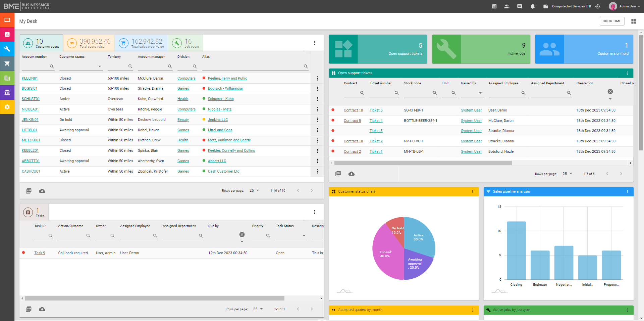The width and height of the screenshot is (644, 321).
Task: Open My Desk from the sidebar laptop icon
Action: [x=7, y=20]
